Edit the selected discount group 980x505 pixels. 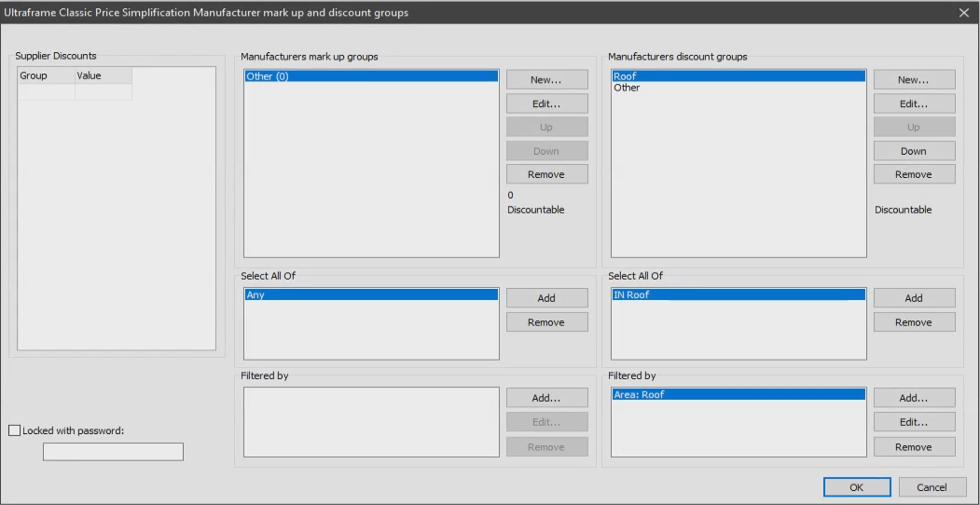915,103
